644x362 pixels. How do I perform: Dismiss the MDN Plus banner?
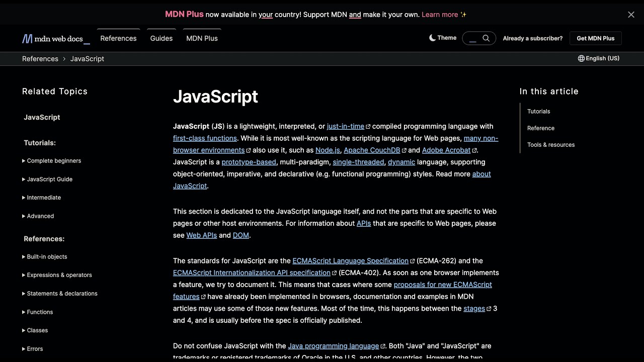coord(631,15)
